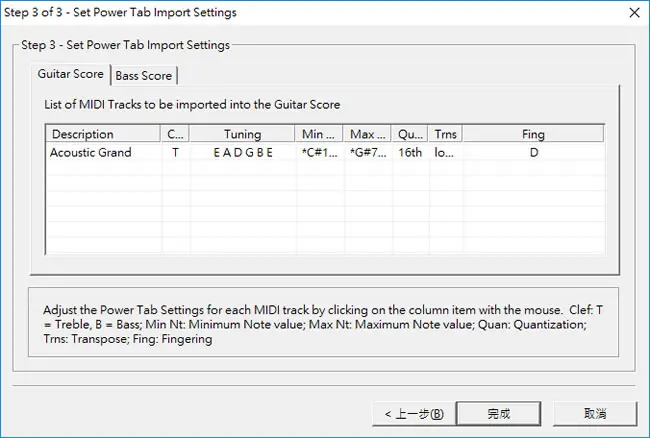The width and height of the screenshot is (650, 438).
Task: Change the clef value T
Action: pyautogui.click(x=175, y=152)
